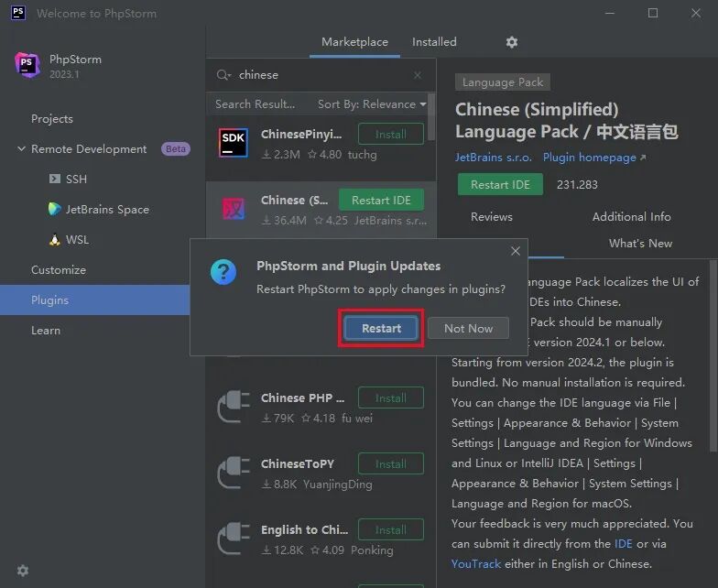Install the ChineseToPY plugin
The image size is (718, 588).
click(390, 463)
